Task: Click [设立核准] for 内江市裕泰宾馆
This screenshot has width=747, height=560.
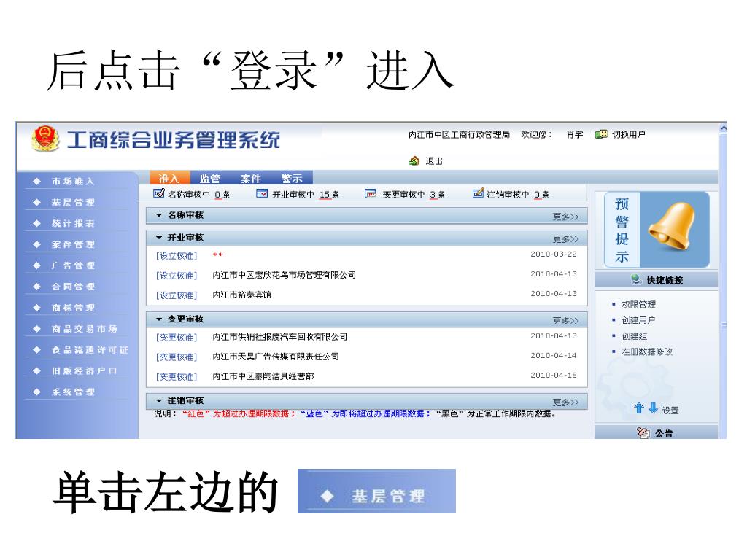Action: 177,295
